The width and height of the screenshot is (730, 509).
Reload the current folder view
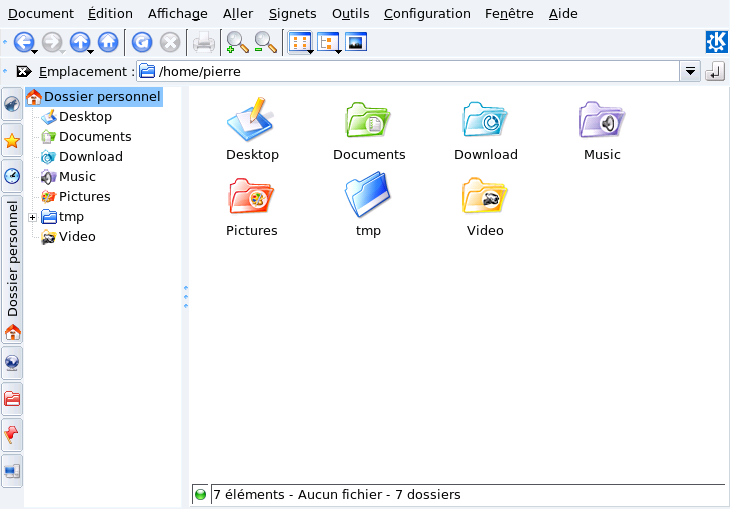[142, 42]
